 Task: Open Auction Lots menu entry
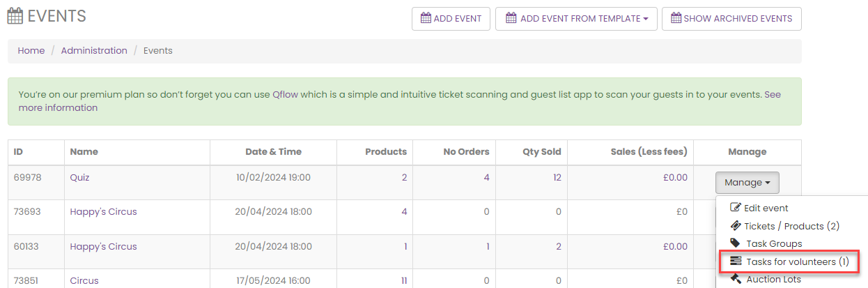773,279
